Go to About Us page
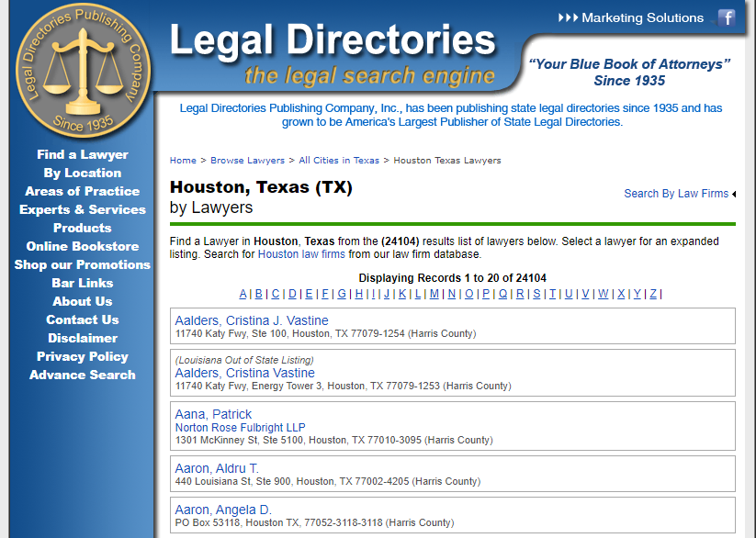 point(83,301)
